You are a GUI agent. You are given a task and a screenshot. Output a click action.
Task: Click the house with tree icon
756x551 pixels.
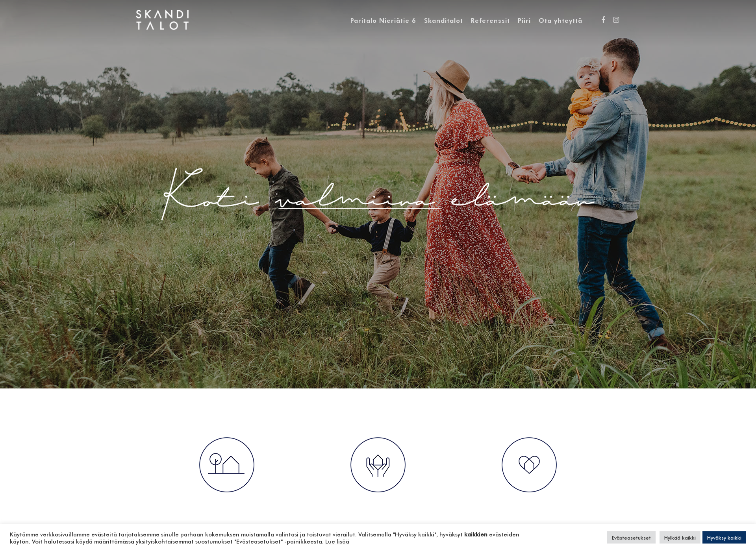point(226,465)
